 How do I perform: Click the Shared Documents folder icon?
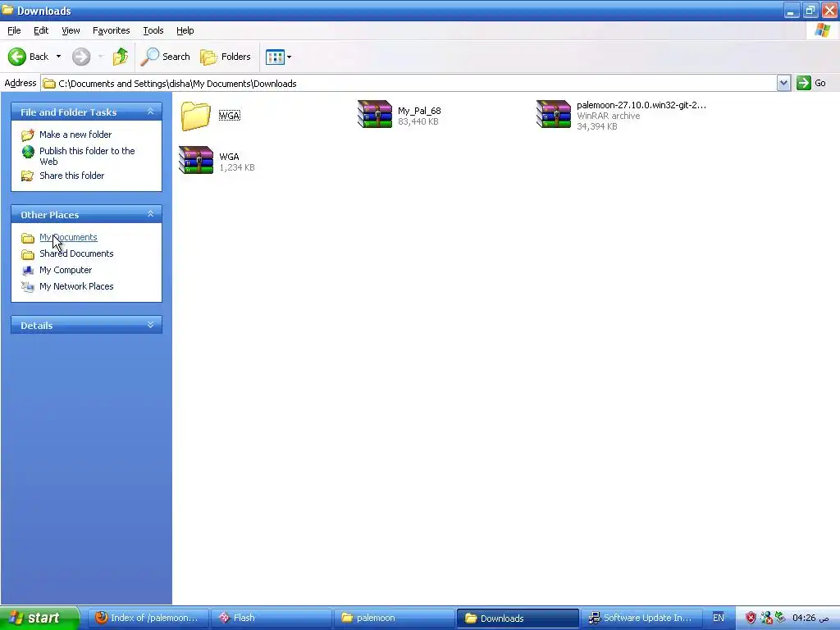pos(27,254)
